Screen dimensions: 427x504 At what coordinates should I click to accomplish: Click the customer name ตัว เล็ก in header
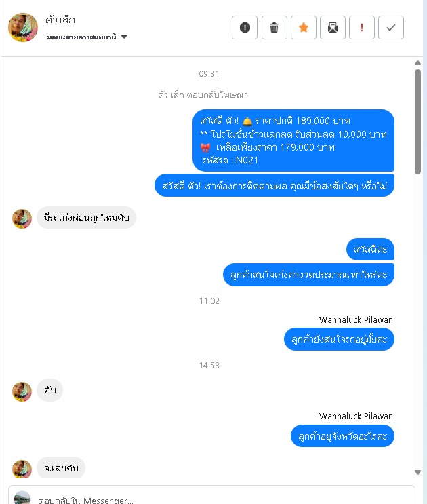60,20
